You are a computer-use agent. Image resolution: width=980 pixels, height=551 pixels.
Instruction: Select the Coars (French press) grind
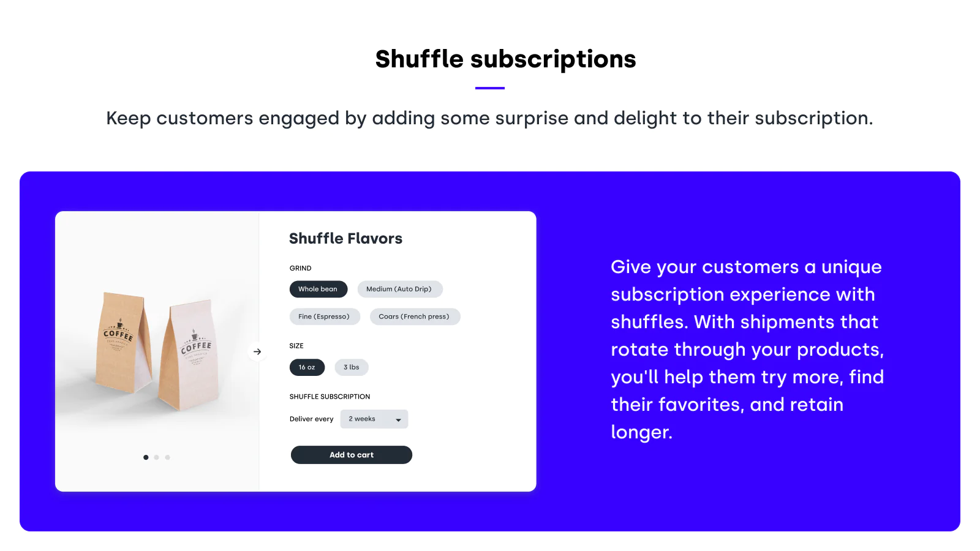click(414, 317)
